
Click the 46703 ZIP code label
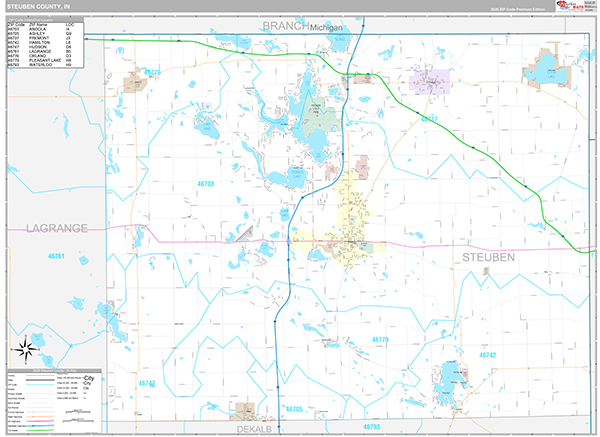pos(205,184)
